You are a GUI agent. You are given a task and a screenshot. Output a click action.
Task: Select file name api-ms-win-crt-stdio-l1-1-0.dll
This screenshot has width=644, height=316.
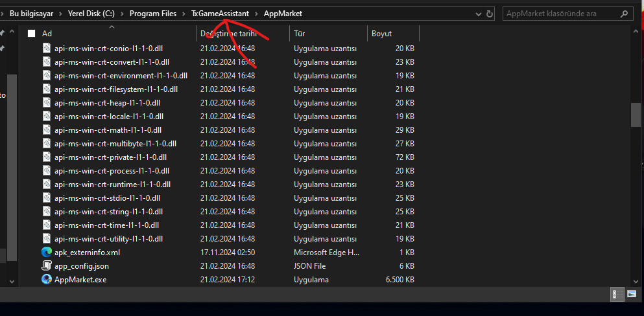[x=107, y=198]
